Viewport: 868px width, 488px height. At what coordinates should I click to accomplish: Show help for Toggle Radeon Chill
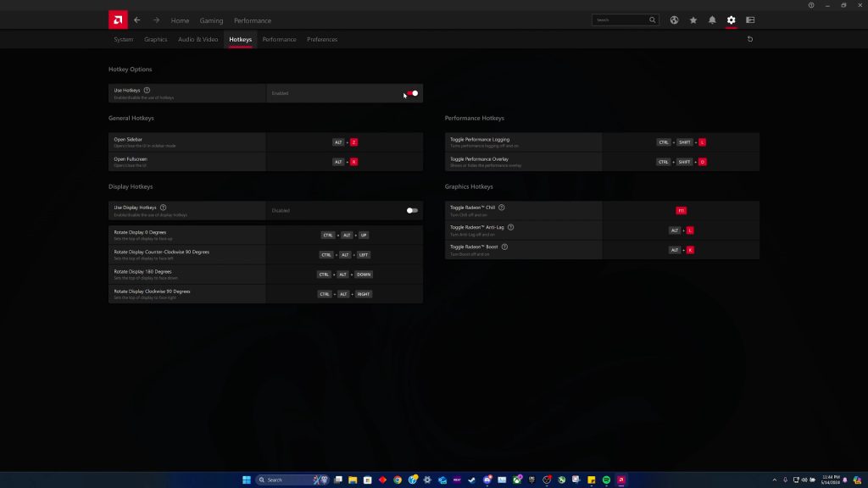(x=502, y=208)
